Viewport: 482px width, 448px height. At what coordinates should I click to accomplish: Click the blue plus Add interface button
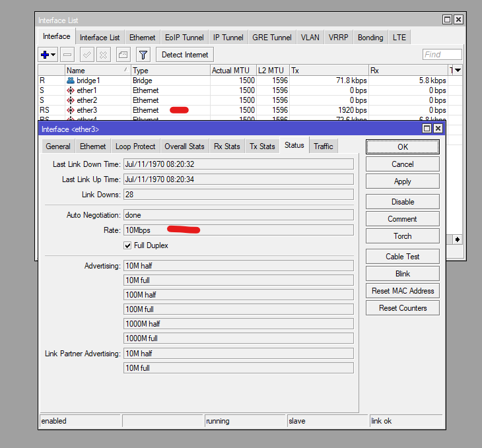point(46,55)
